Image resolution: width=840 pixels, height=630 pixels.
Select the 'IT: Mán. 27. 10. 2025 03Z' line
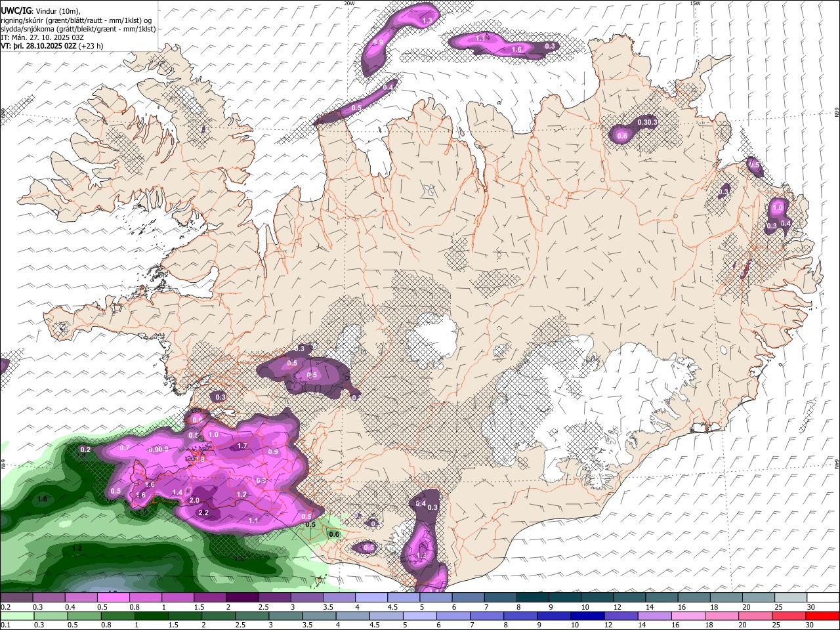coord(42,37)
